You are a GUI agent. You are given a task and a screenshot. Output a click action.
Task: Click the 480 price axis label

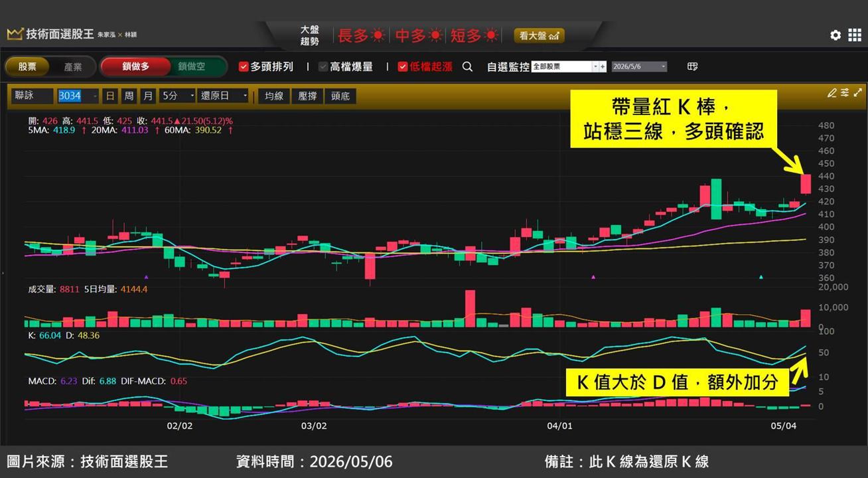(x=826, y=125)
